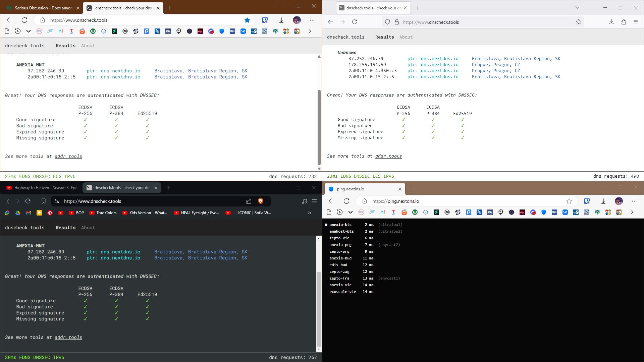Expand top-left Edge favorites bar overflow arrow
The width and height of the screenshot is (644, 362).
coord(310,31)
